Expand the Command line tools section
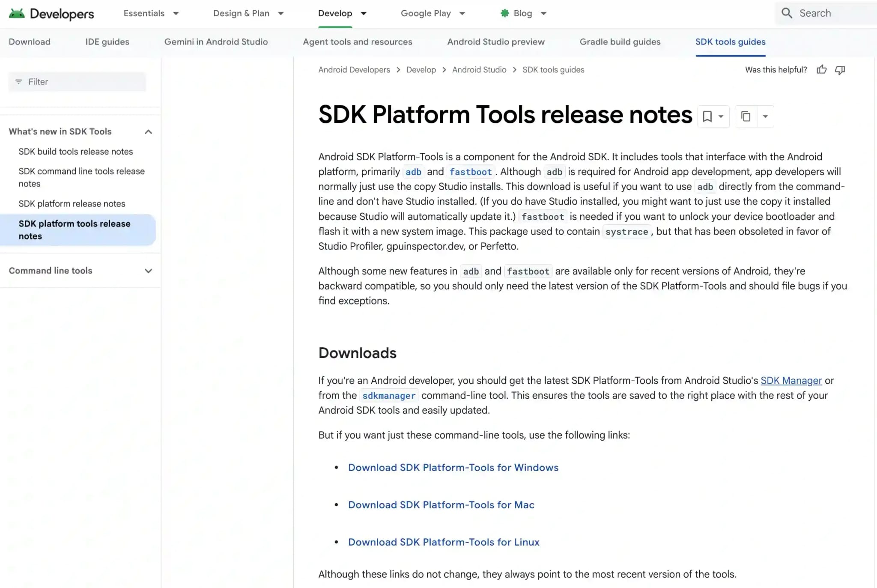Image resolution: width=877 pixels, height=588 pixels. coord(148,271)
